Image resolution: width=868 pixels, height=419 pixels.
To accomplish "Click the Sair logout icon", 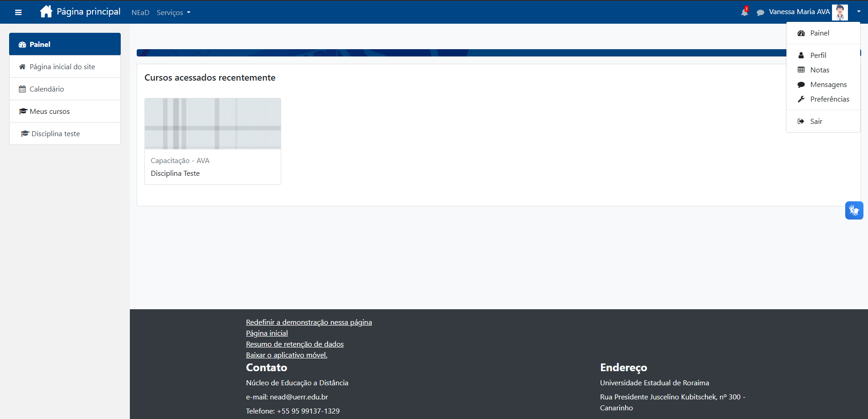I will 801,121.
